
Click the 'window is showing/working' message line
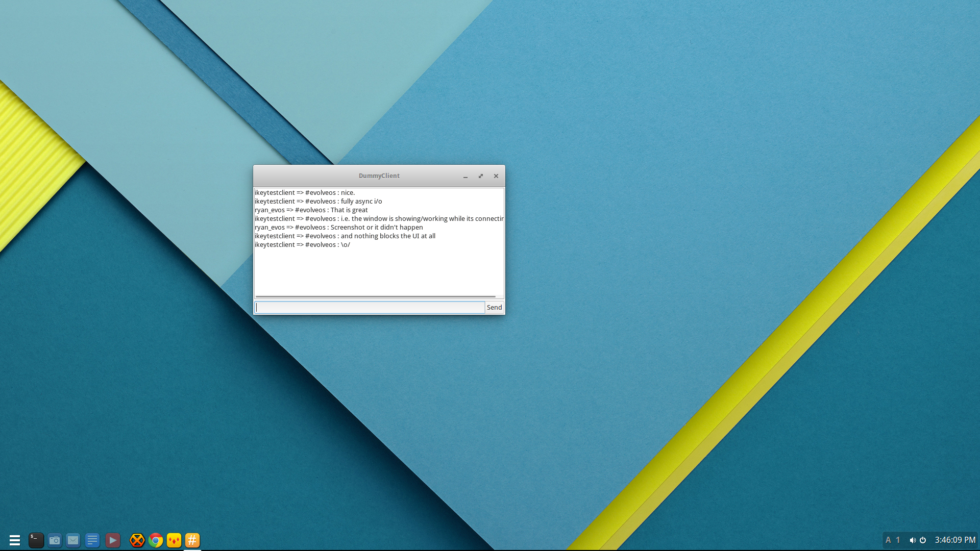[x=379, y=218]
